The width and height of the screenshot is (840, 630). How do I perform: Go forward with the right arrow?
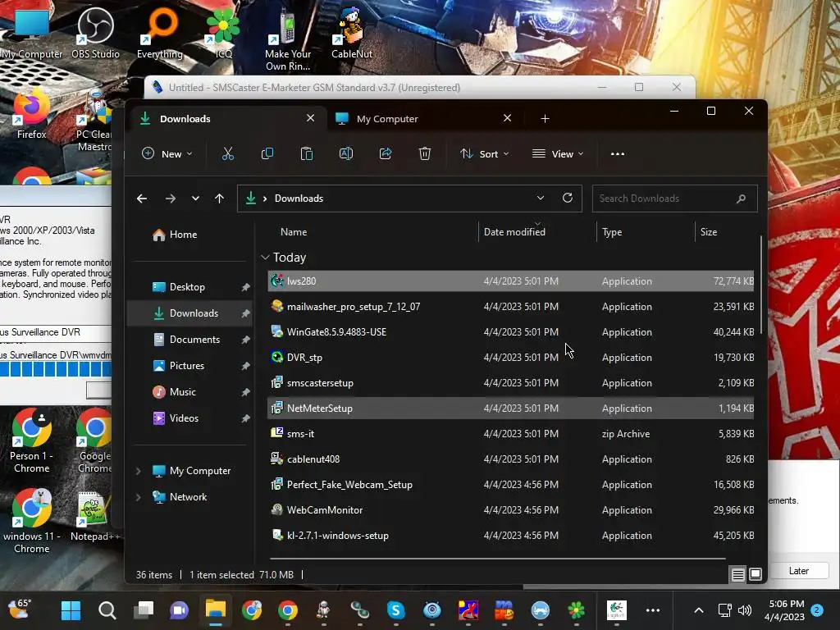click(x=171, y=199)
